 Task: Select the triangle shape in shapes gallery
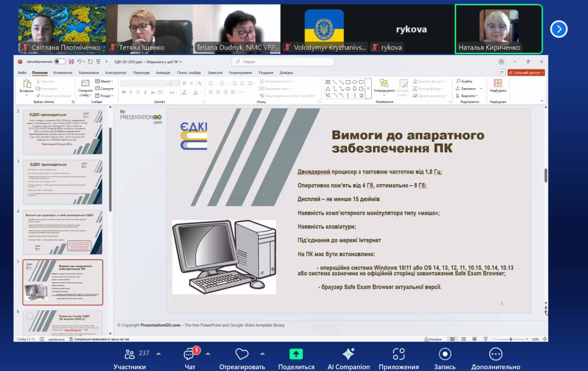(x=328, y=89)
